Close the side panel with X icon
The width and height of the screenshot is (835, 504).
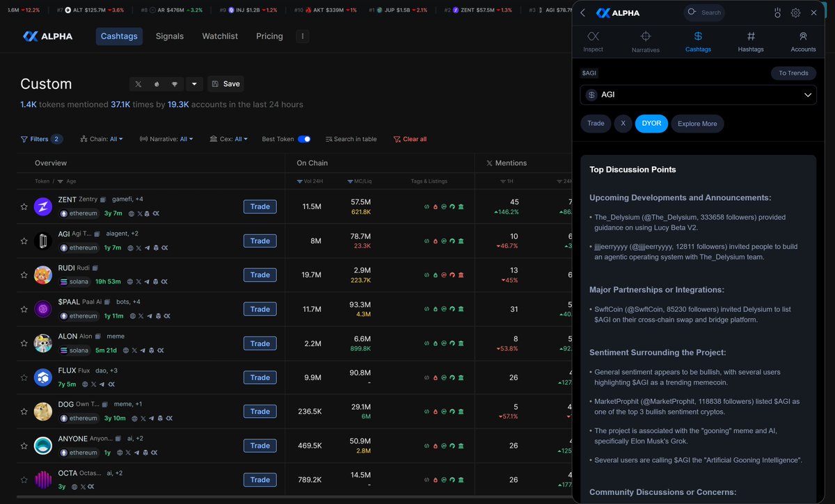[813, 13]
